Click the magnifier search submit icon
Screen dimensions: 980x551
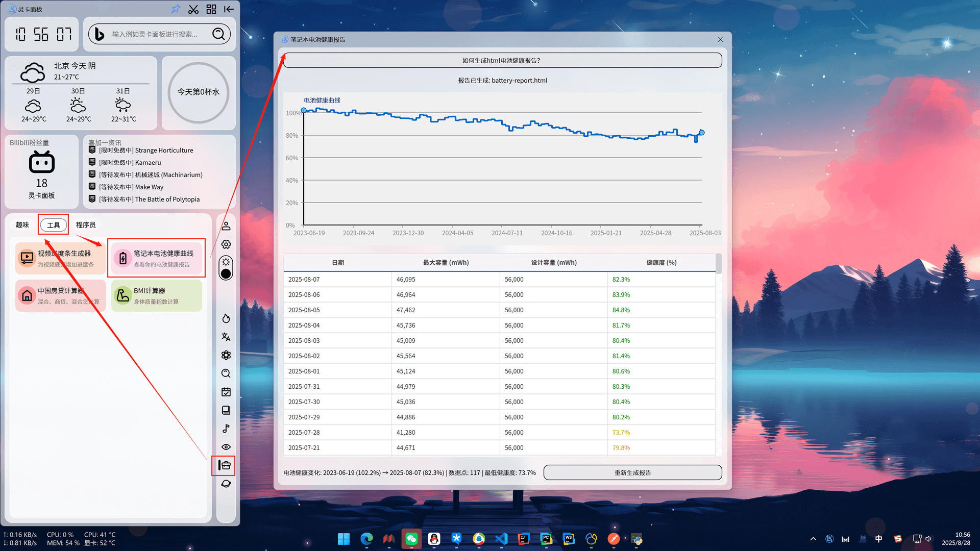pyautogui.click(x=218, y=34)
